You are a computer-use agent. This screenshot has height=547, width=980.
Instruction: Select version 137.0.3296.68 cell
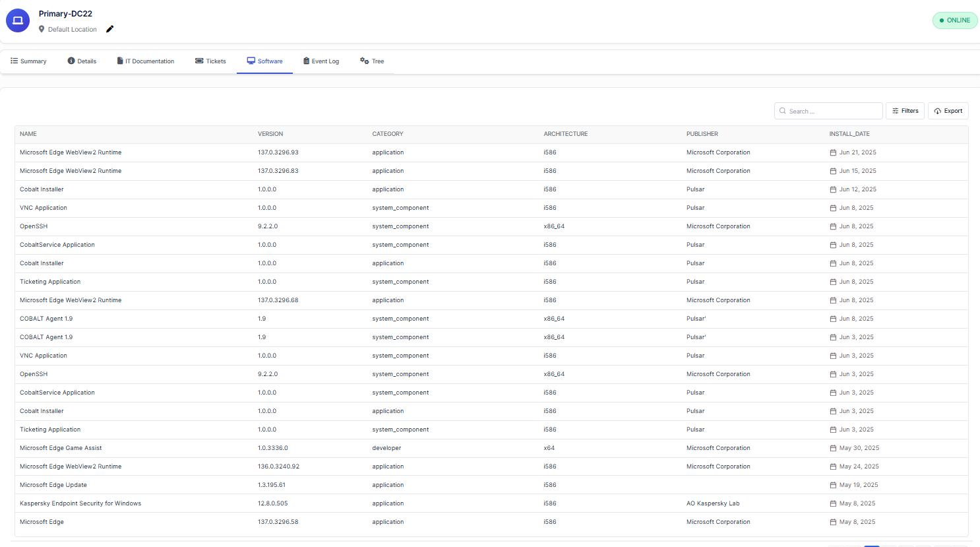[278, 300]
